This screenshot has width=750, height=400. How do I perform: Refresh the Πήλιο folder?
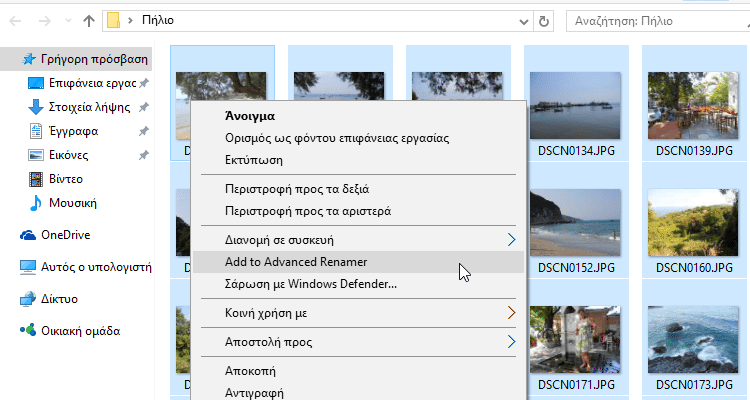(x=543, y=22)
